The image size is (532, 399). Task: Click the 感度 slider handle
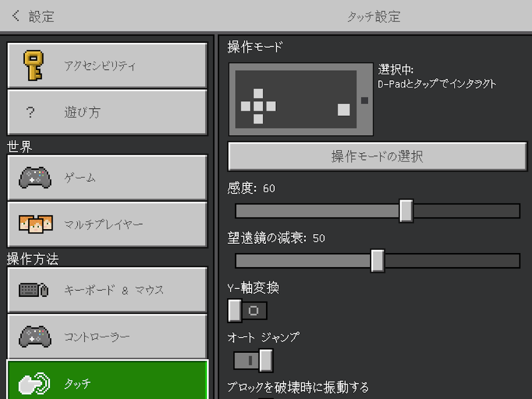(406, 211)
